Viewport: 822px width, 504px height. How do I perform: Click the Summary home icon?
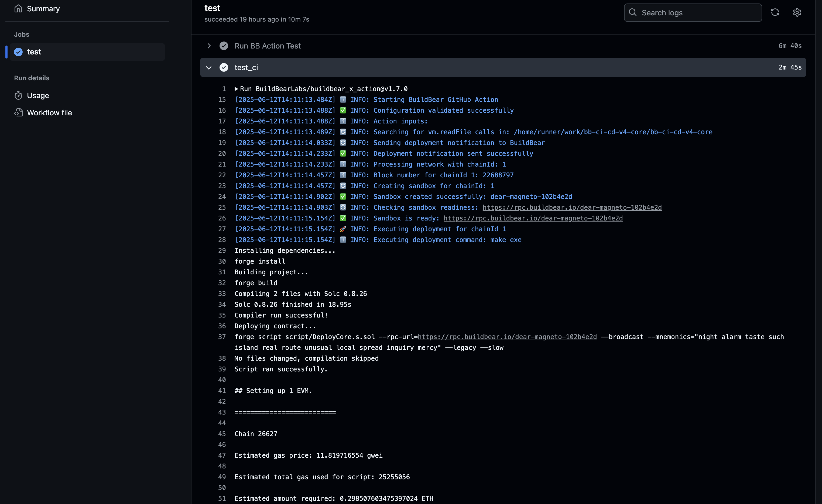click(x=18, y=9)
